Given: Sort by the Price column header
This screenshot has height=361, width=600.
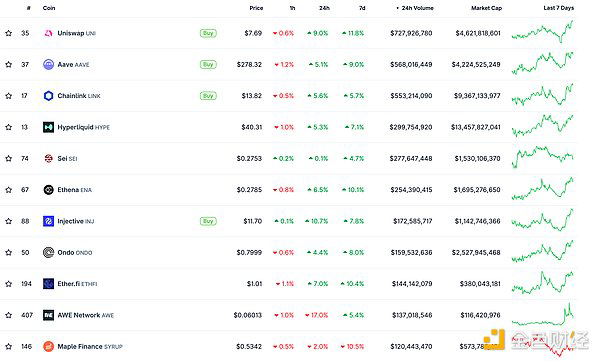Looking at the screenshot, I should pos(256,8).
